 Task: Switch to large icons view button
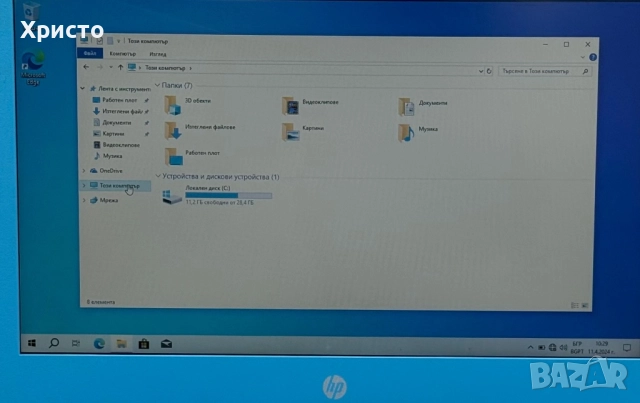coord(585,305)
